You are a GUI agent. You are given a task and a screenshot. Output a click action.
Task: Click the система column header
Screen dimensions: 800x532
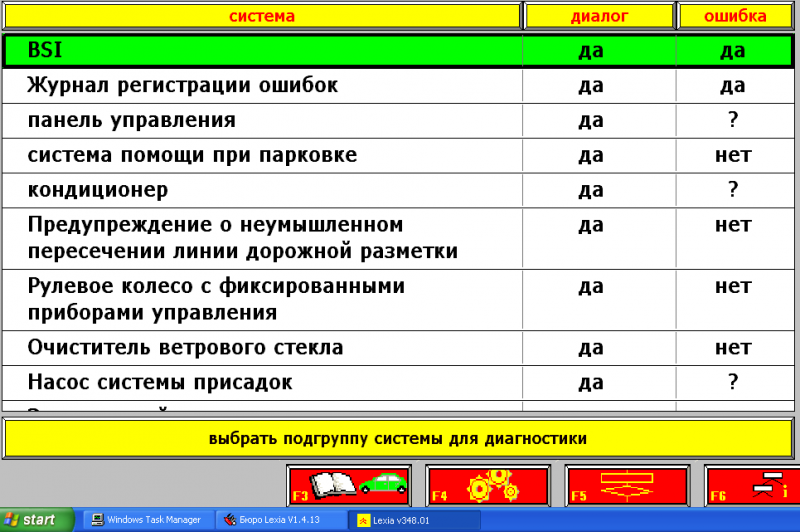(262, 16)
